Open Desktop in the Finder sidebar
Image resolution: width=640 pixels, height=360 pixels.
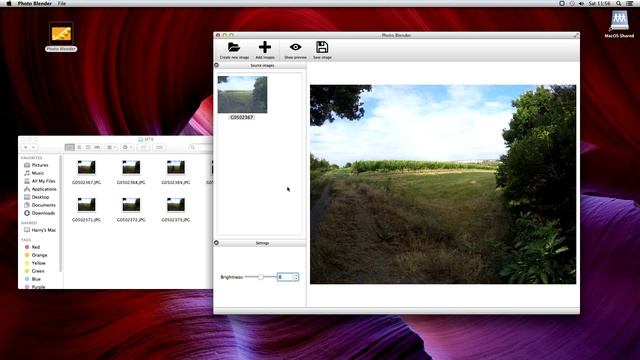pyautogui.click(x=40, y=197)
